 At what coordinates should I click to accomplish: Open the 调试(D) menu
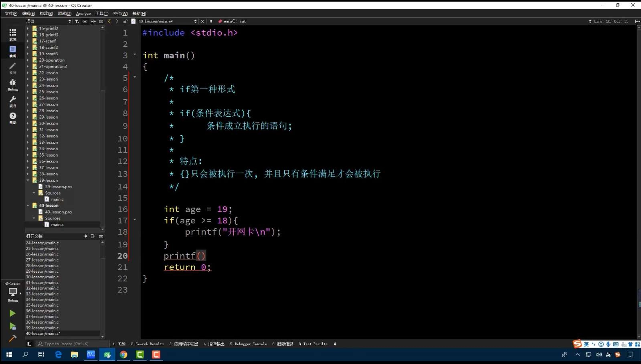pos(64,14)
